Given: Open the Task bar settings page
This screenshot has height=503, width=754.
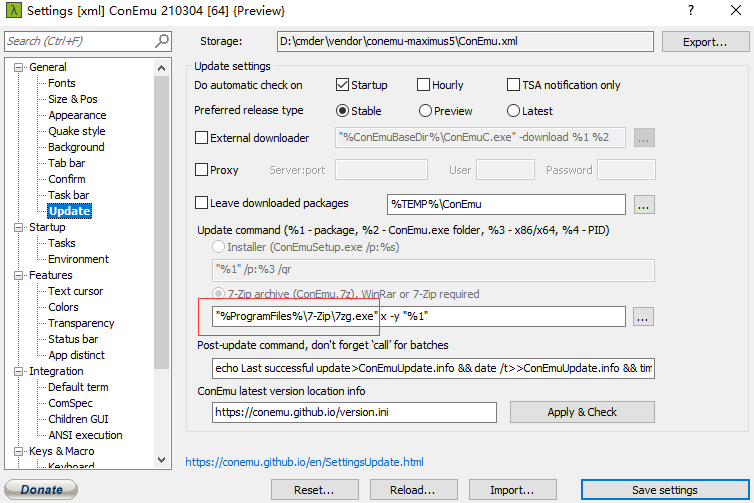Looking at the screenshot, I should 68,195.
